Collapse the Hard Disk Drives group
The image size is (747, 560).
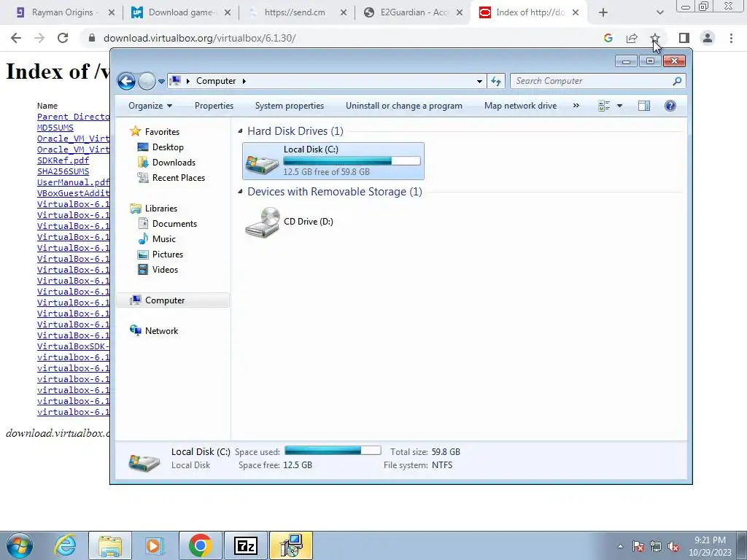(x=240, y=131)
